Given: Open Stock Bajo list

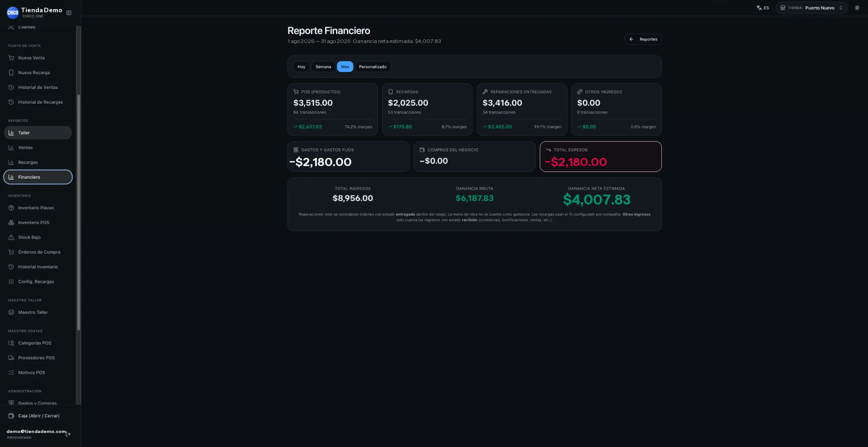Looking at the screenshot, I should click(x=38, y=238).
